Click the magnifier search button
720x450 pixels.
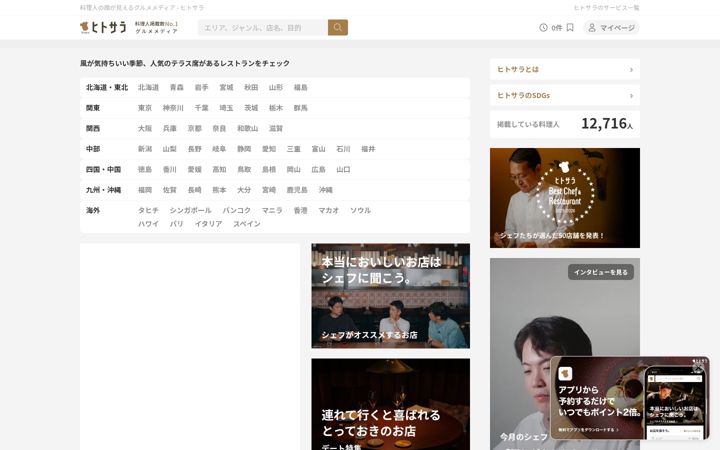[x=338, y=28]
